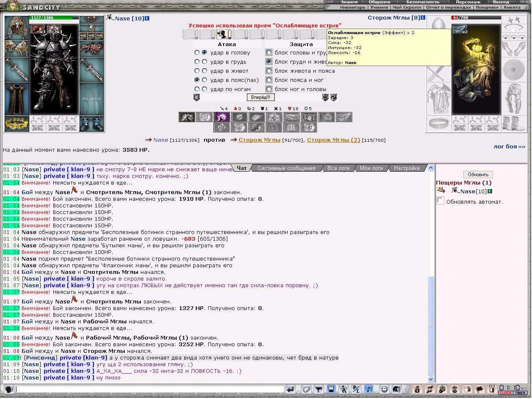Click the CLOCK label under the timer

(x=505, y=393)
